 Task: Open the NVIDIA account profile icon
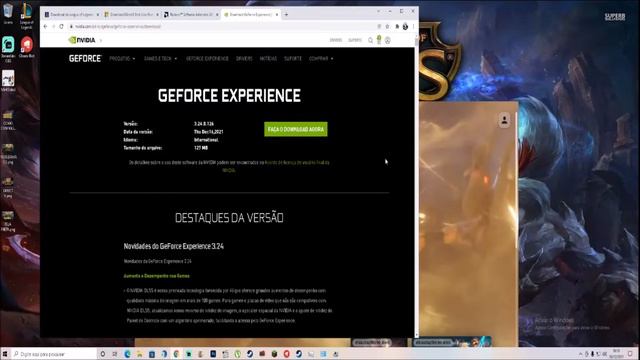388,40
